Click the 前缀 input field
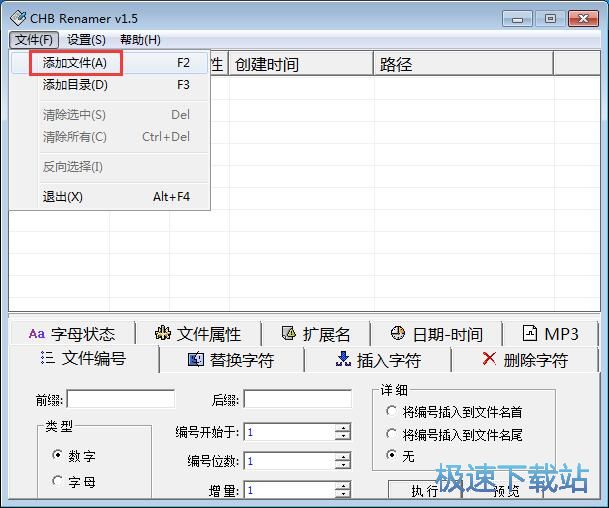Image resolution: width=609 pixels, height=508 pixels. point(121,399)
